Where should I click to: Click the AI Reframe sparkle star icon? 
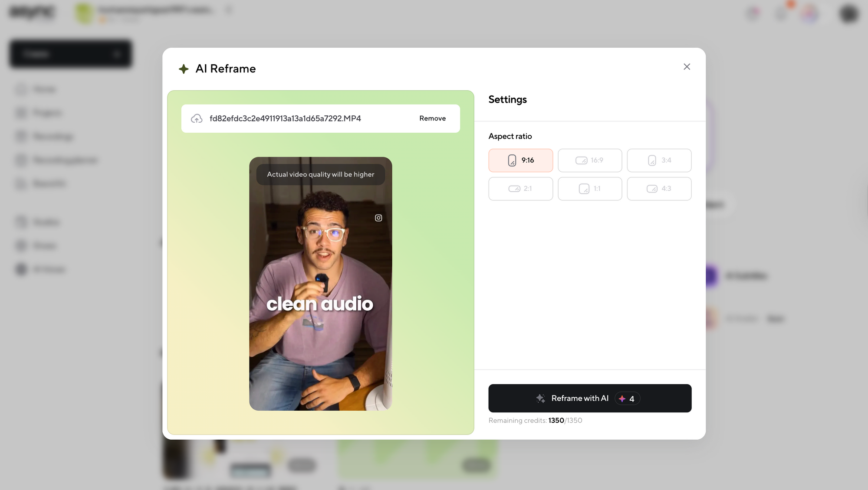(184, 69)
